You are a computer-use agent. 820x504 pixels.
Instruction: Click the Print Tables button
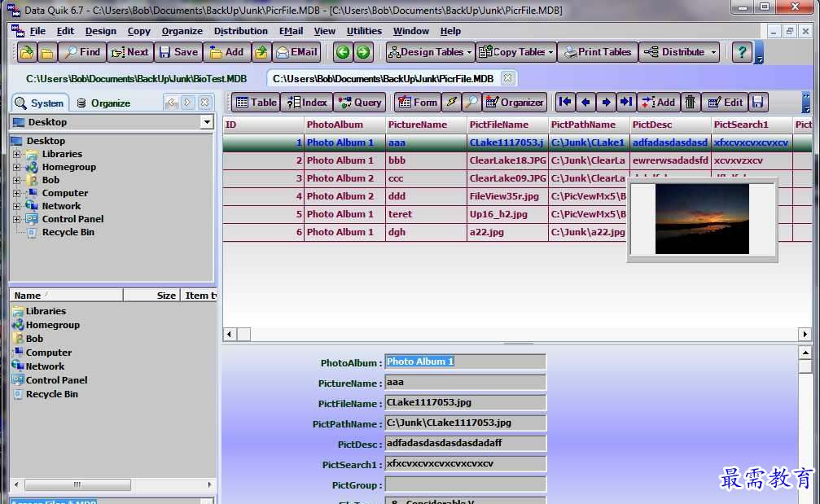pos(598,52)
